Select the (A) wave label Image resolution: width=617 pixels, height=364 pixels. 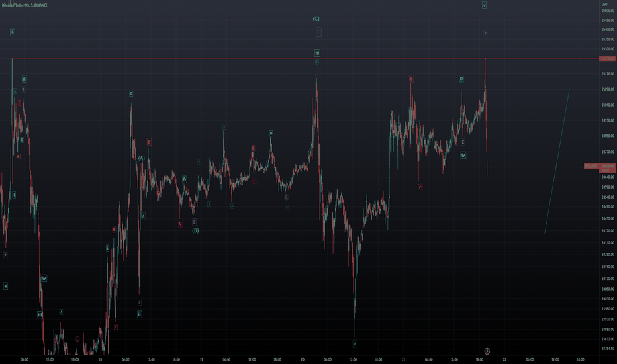(x=141, y=158)
